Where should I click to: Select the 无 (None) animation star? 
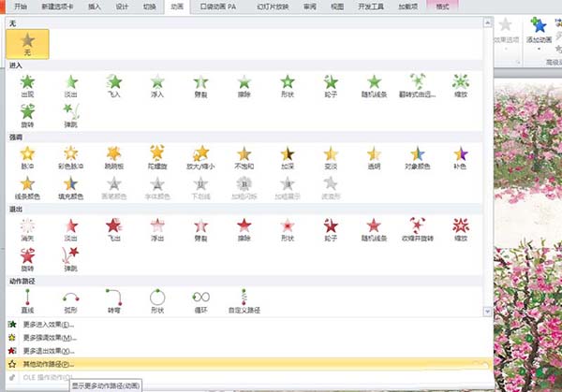(x=27, y=44)
